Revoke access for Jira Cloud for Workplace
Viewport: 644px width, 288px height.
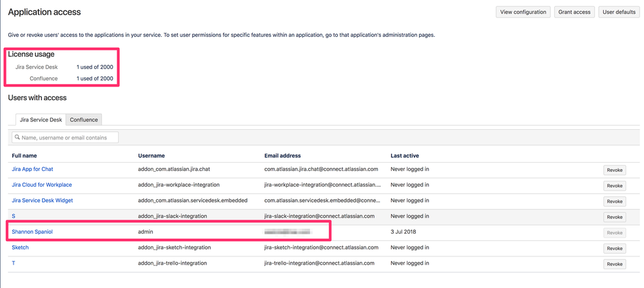point(614,185)
